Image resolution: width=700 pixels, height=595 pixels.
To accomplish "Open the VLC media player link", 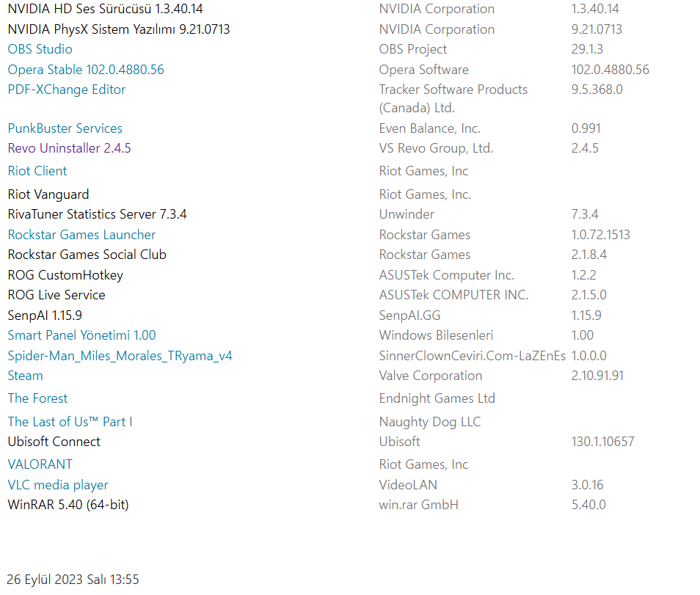I will click(x=58, y=485).
